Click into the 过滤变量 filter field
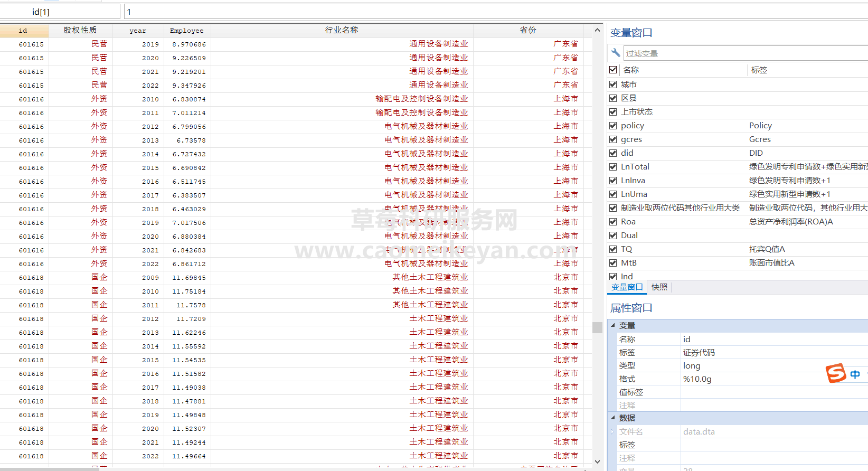This screenshot has width=868, height=471. [746, 53]
